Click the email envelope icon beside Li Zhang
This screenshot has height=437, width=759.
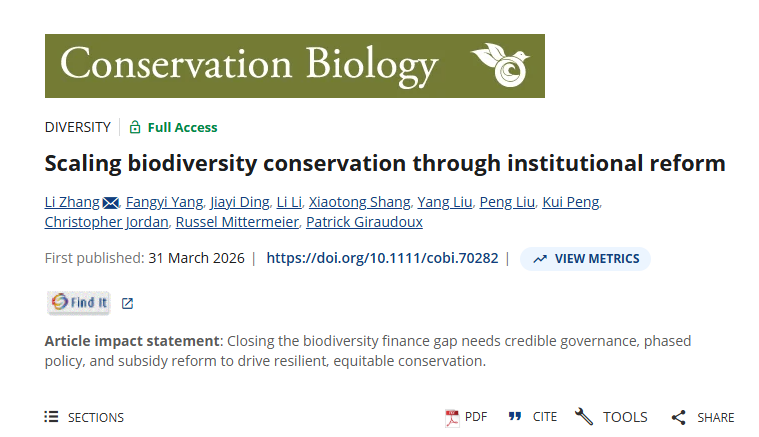tap(110, 203)
